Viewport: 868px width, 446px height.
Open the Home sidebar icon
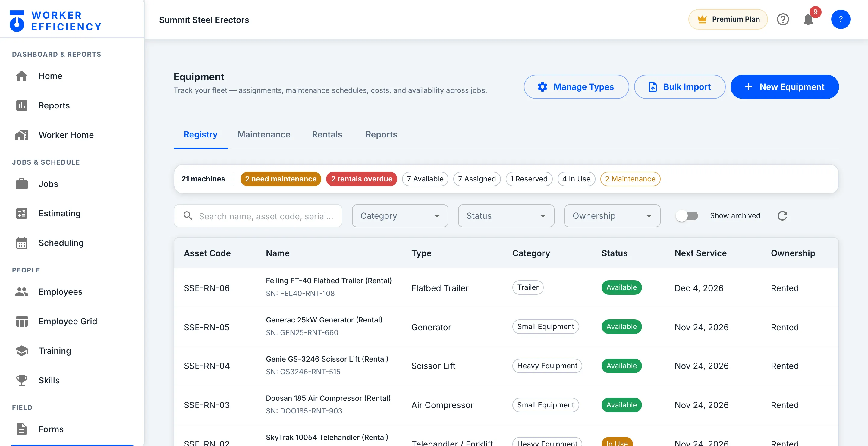pos(22,76)
